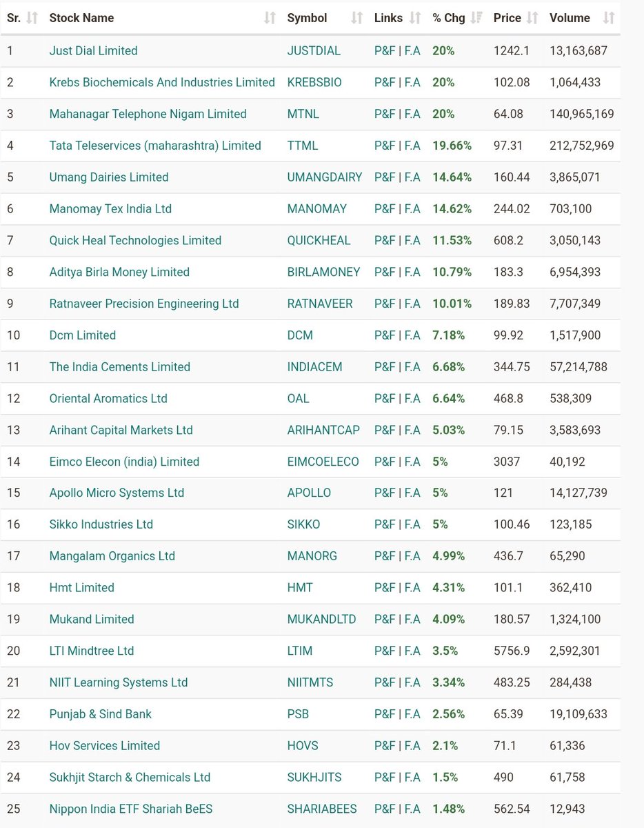
Task: Click the MTNL symbol
Action: [303, 114]
